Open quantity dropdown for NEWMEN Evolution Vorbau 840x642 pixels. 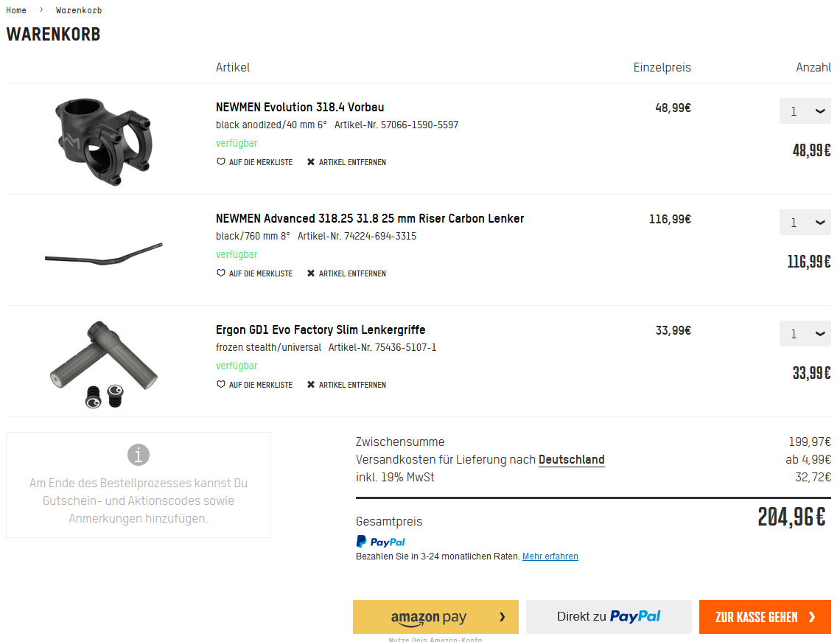(x=805, y=111)
